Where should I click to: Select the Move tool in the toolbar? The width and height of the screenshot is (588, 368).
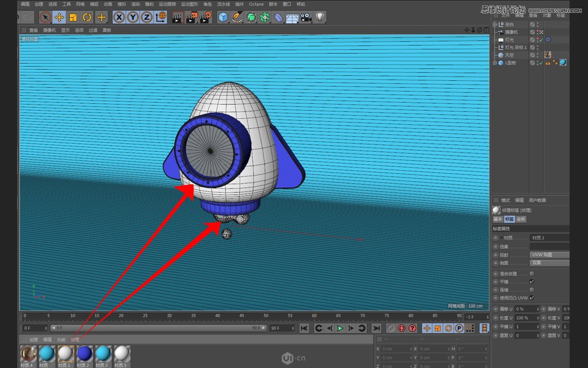pyautogui.click(x=59, y=17)
